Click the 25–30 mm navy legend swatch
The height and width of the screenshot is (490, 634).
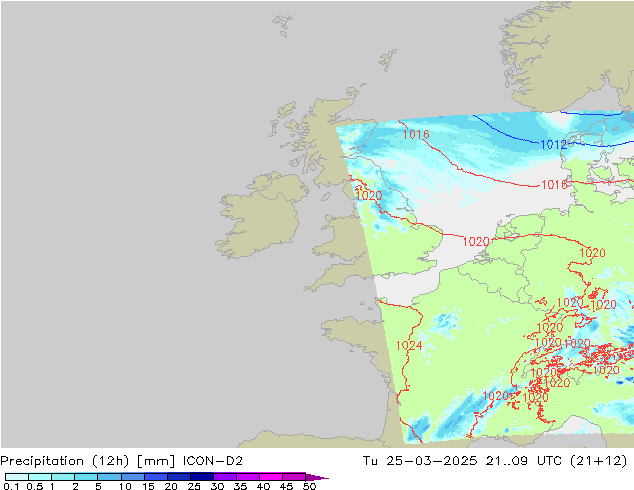[201, 477]
